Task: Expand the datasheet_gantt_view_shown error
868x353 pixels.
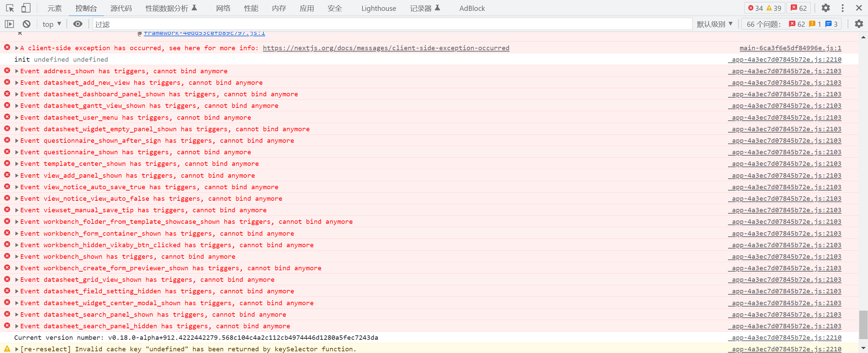Action: (17, 106)
